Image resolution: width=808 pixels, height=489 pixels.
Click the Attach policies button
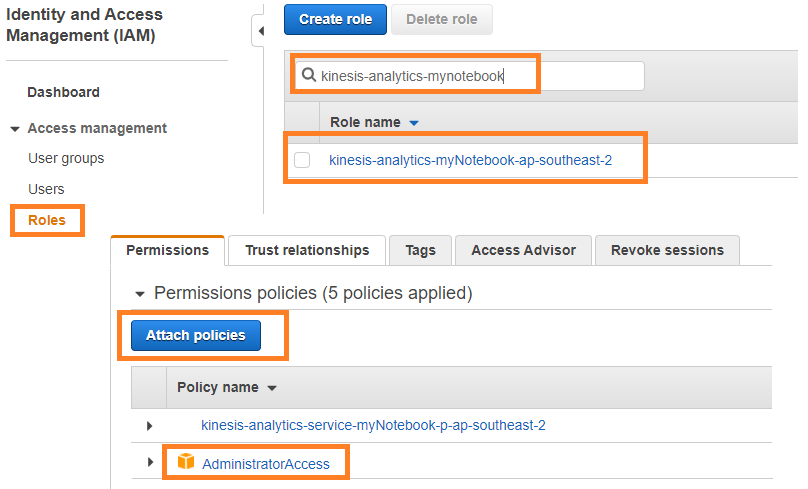(x=196, y=335)
